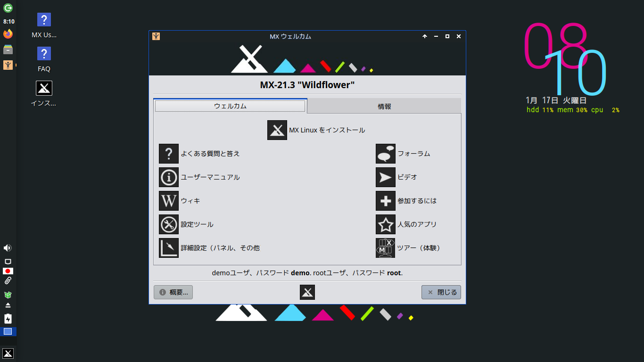Click the MX ウェルカム window menu icon
Viewport: 644px width, 362px height.
(156, 36)
